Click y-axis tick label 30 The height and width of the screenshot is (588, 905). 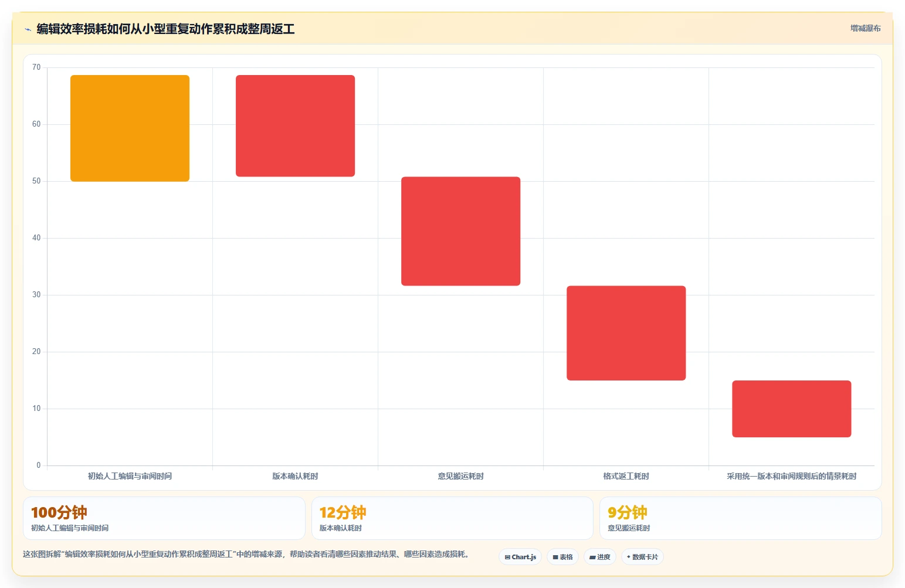click(x=36, y=295)
